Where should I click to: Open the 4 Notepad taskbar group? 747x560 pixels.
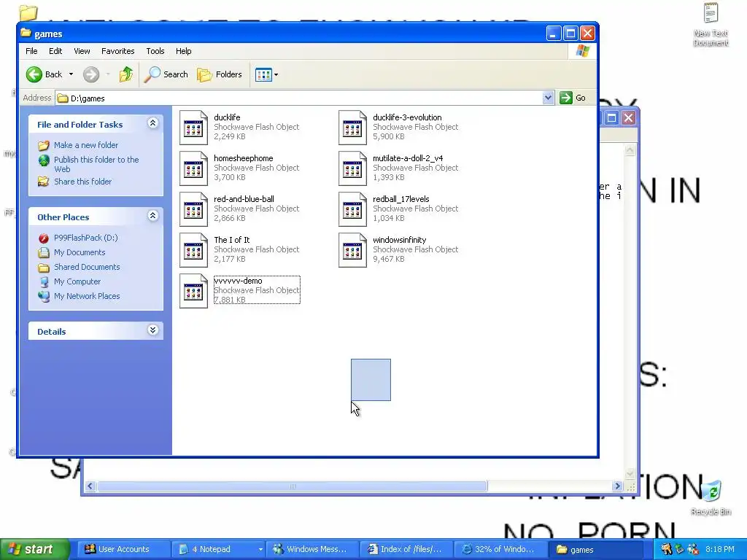pyautogui.click(x=217, y=549)
